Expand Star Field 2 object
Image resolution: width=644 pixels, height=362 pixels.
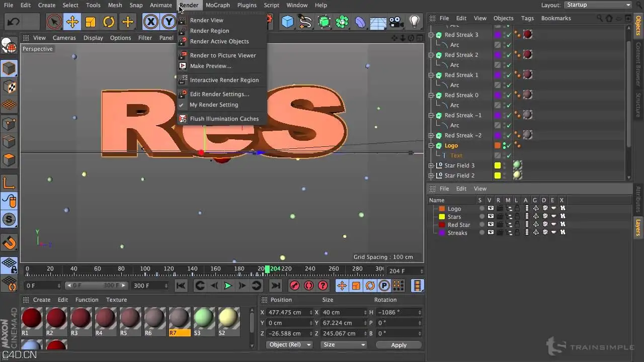(431, 175)
